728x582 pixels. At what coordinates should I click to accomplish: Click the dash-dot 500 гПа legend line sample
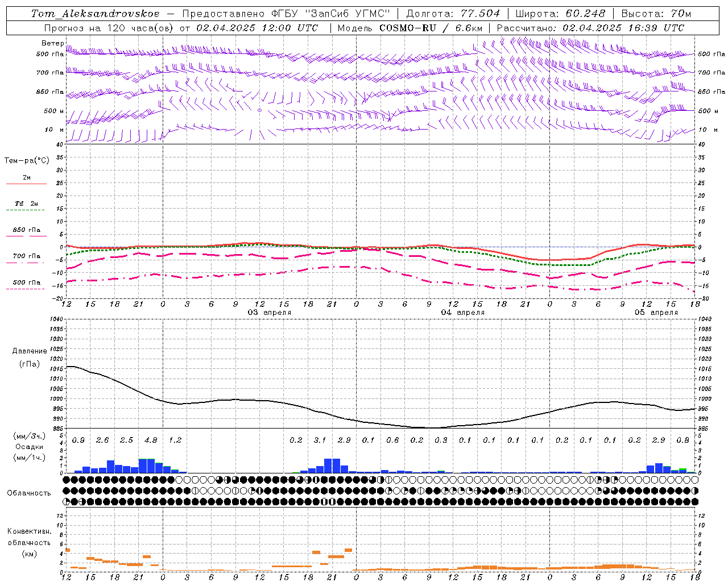26,289
